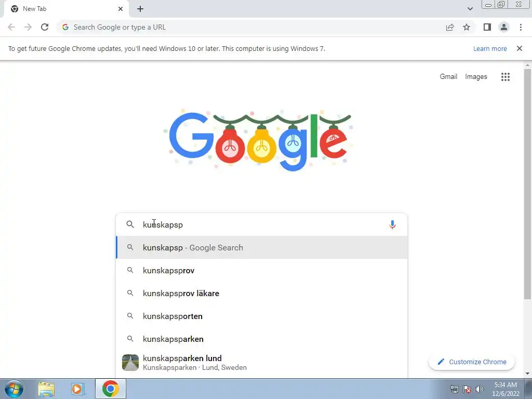
Task: Open Windows Media Player from taskbar
Action: click(x=78, y=389)
